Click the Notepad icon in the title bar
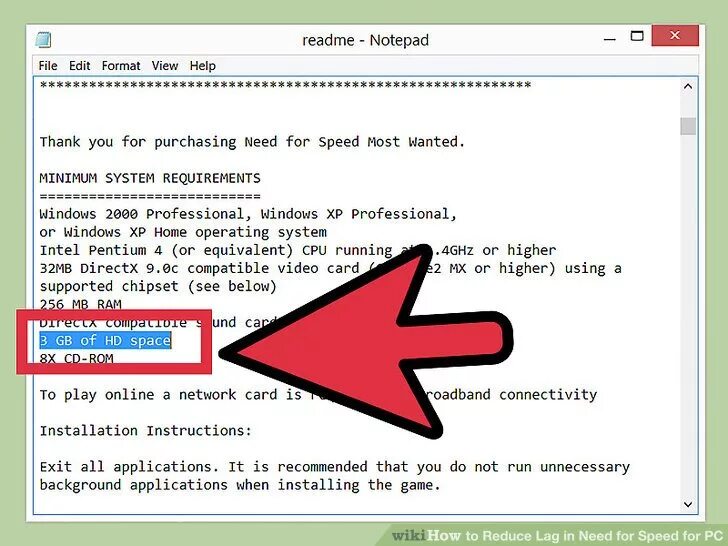The width and height of the screenshot is (728, 546). coord(43,40)
